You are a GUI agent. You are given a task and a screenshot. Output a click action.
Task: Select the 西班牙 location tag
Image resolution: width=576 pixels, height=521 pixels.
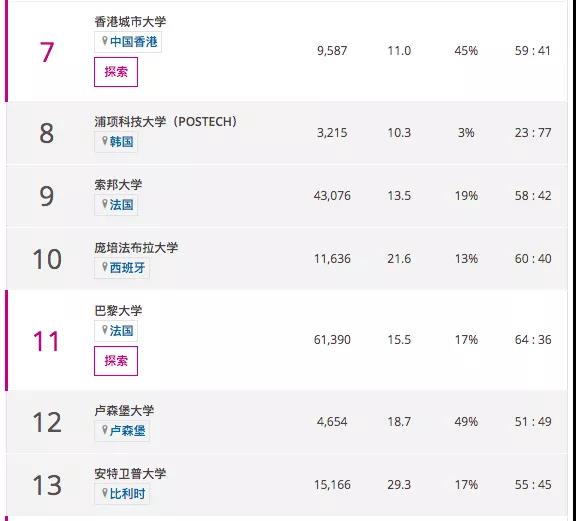pyautogui.click(x=122, y=268)
